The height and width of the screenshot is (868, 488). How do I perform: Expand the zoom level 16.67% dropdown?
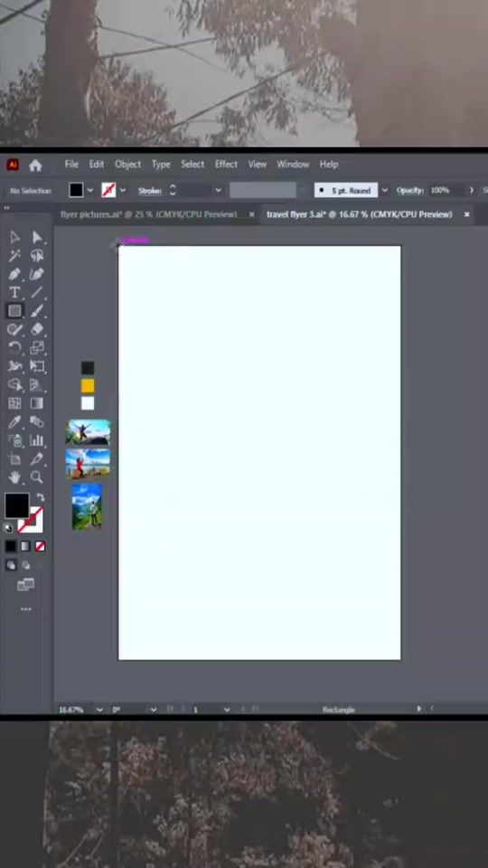(x=99, y=710)
